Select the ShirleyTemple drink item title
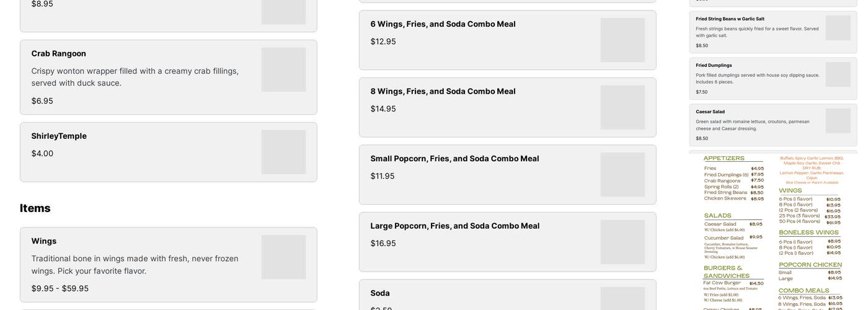 59,136
